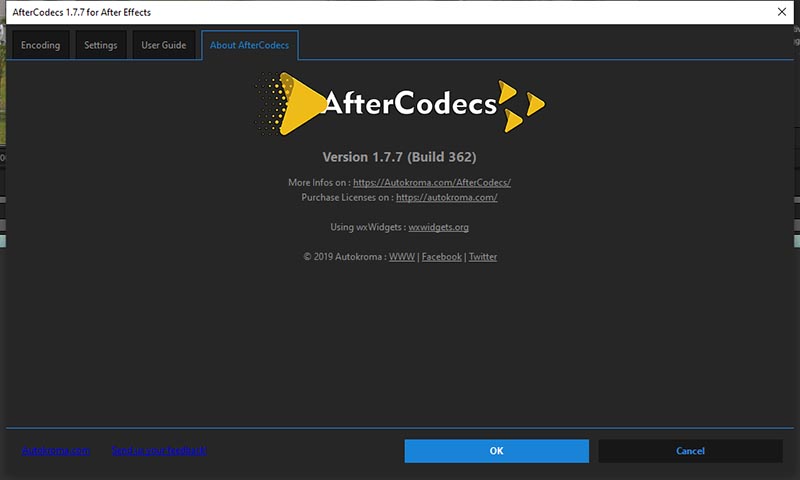Open Autokroma's Facebook link
Screen dimensions: 800x480
click(441, 257)
